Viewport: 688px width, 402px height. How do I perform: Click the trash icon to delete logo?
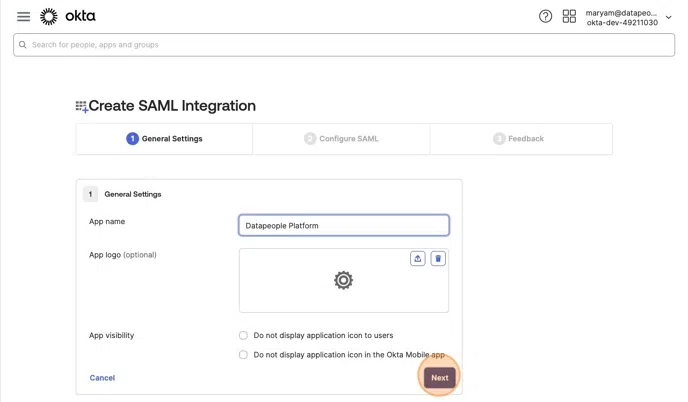[438, 259]
